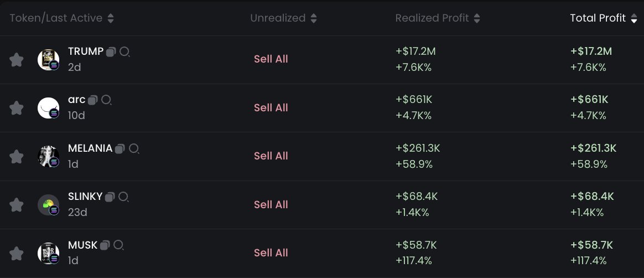644x278 pixels.
Task: Search the TRUMP token
Action: (x=125, y=52)
